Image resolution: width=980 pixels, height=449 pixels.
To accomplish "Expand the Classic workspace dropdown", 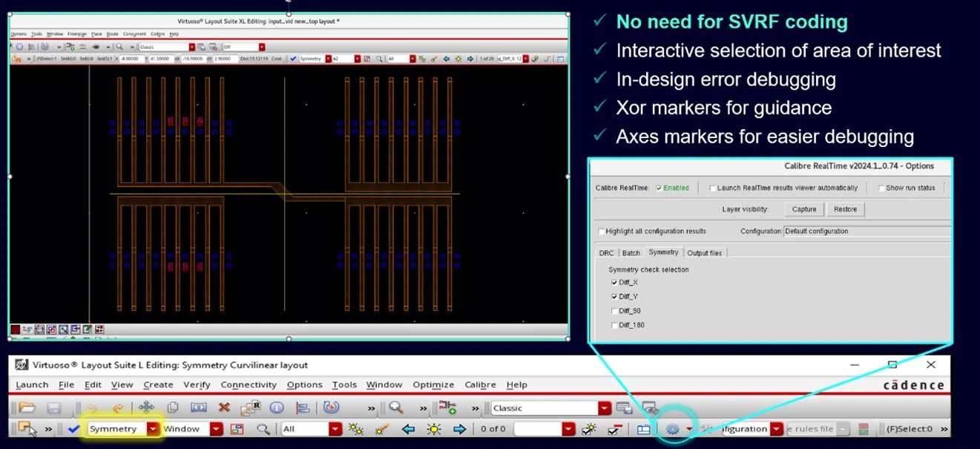I will 605,408.
